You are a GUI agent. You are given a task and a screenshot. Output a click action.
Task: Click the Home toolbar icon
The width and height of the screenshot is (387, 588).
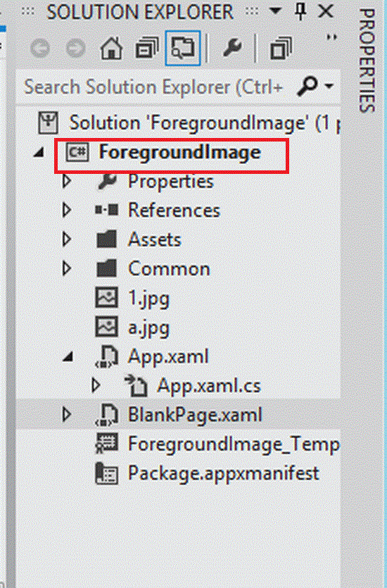111,49
